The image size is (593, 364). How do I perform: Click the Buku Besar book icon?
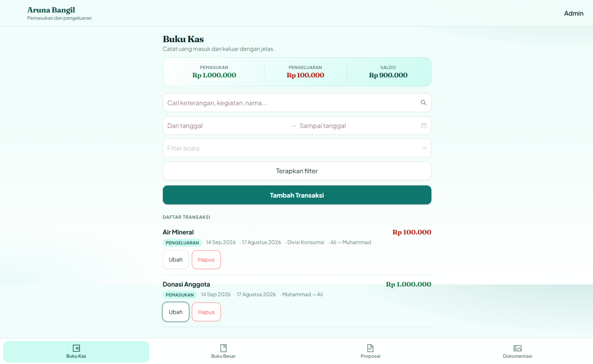coord(223,348)
